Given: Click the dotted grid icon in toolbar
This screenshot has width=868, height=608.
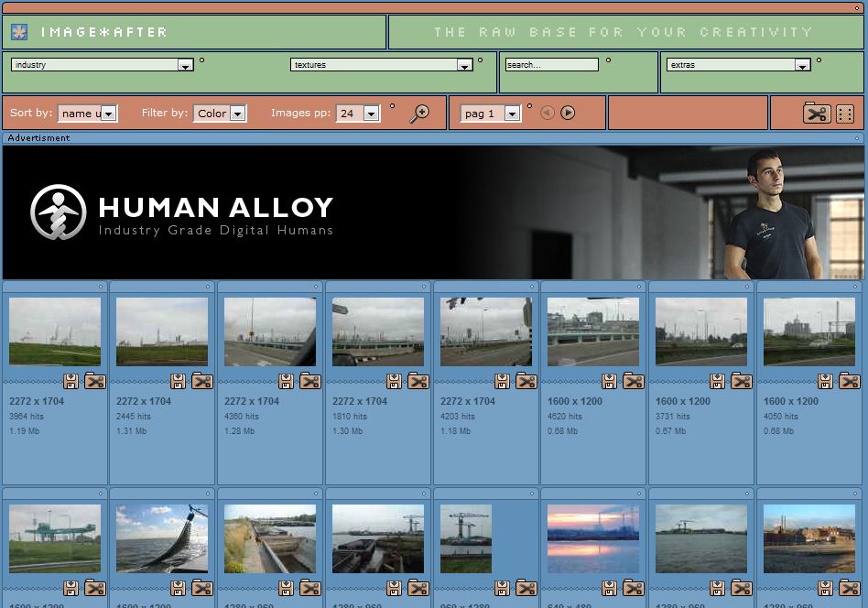Looking at the screenshot, I should pos(845,114).
